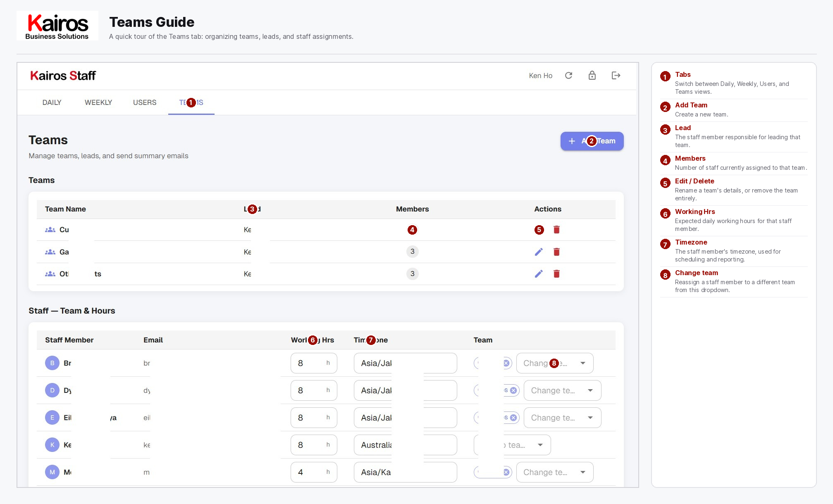The image size is (833, 504).
Task: Click the Working Hrs legend entry
Action: [x=734, y=220]
